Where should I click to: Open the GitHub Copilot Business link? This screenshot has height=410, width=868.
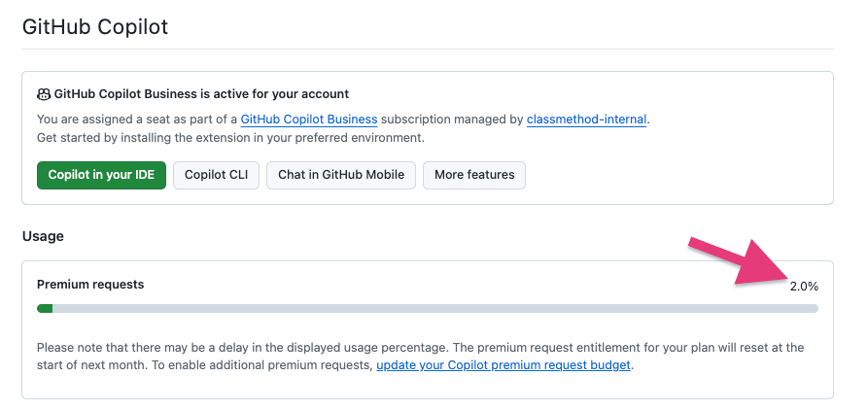click(308, 120)
